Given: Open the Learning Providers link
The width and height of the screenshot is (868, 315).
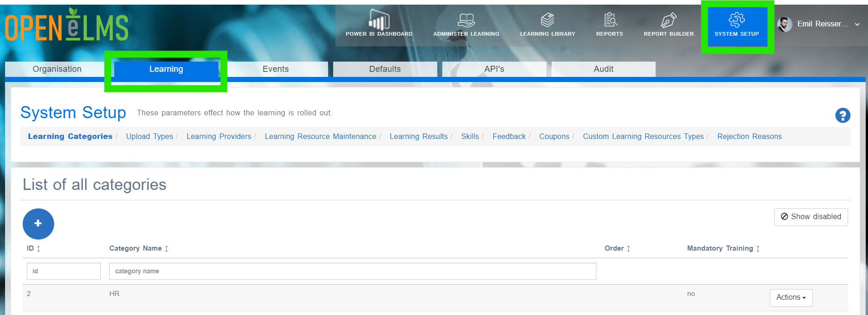Looking at the screenshot, I should point(219,136).
